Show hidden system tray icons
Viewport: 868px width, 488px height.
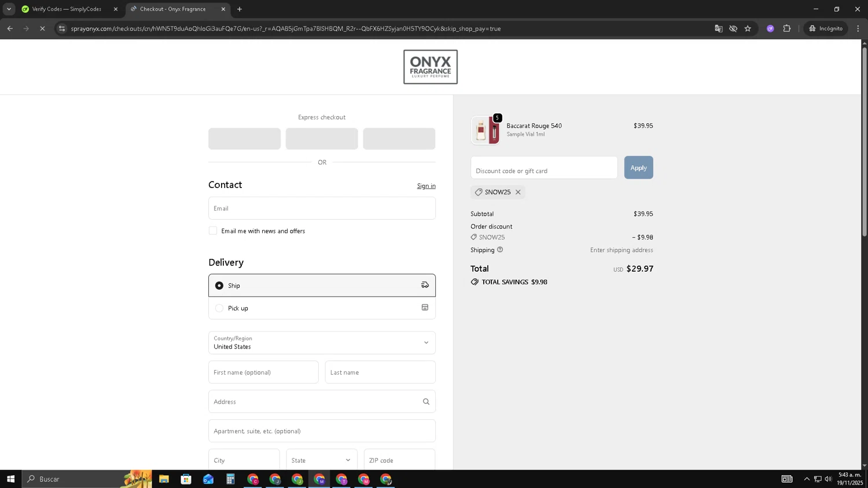click(x=807, y=479)
